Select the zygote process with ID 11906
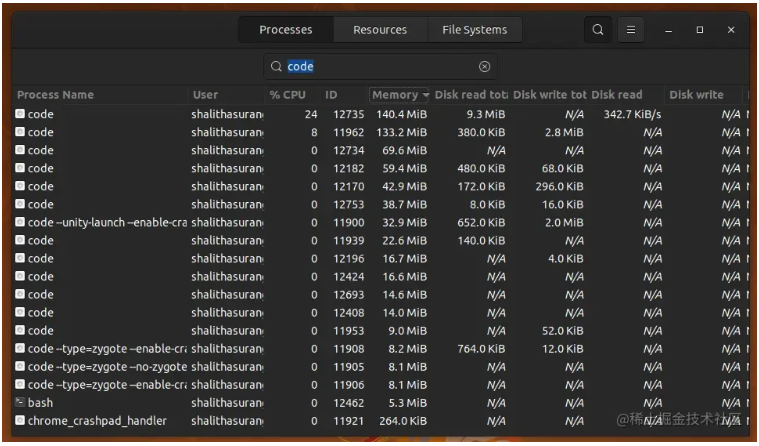The width and height of the screenshot is (759, 446). [380, 384]
